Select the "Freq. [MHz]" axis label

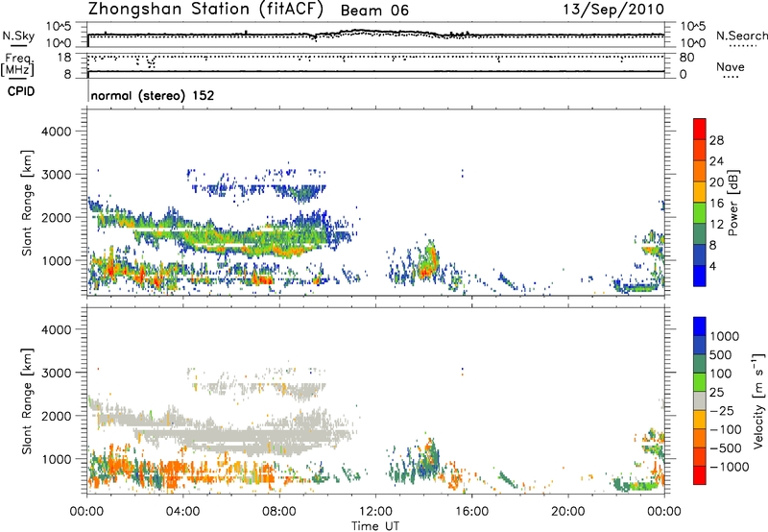(x=17, y=65)
